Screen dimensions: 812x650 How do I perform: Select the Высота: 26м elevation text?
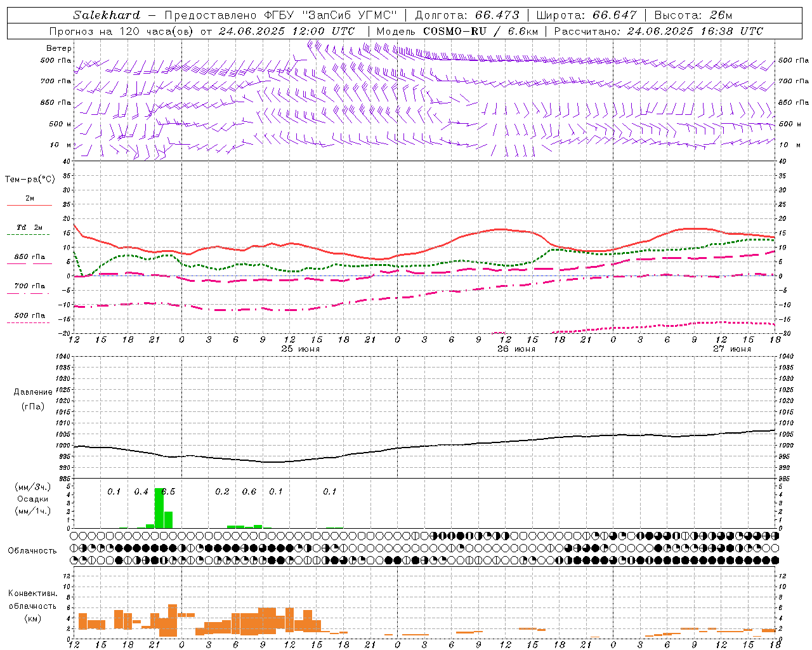(693, 15)
